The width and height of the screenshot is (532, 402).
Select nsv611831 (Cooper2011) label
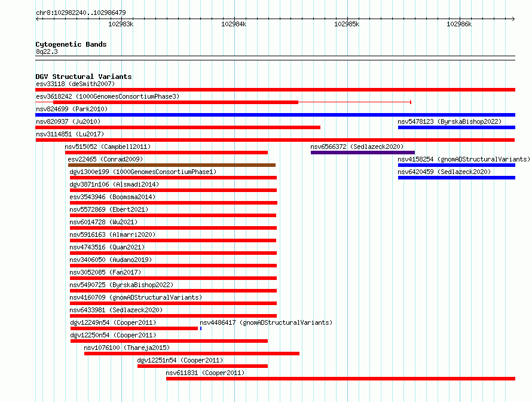click(205, 373)
